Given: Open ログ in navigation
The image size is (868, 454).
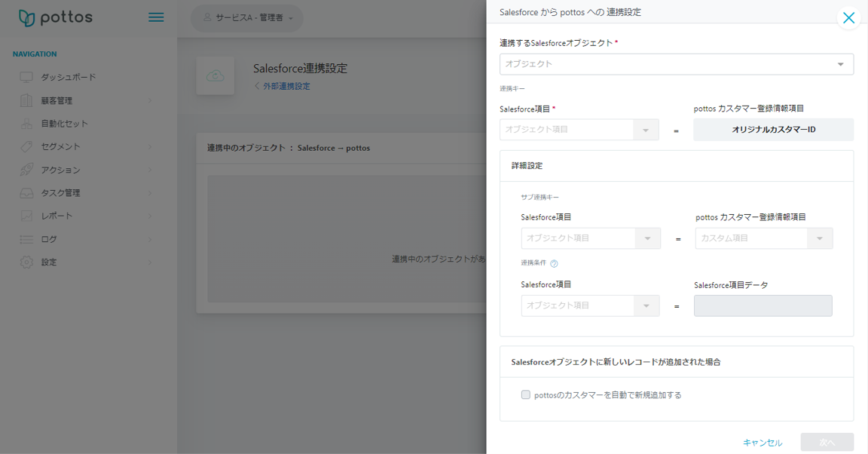Looking at the screenshot, I should click(49, 239).
